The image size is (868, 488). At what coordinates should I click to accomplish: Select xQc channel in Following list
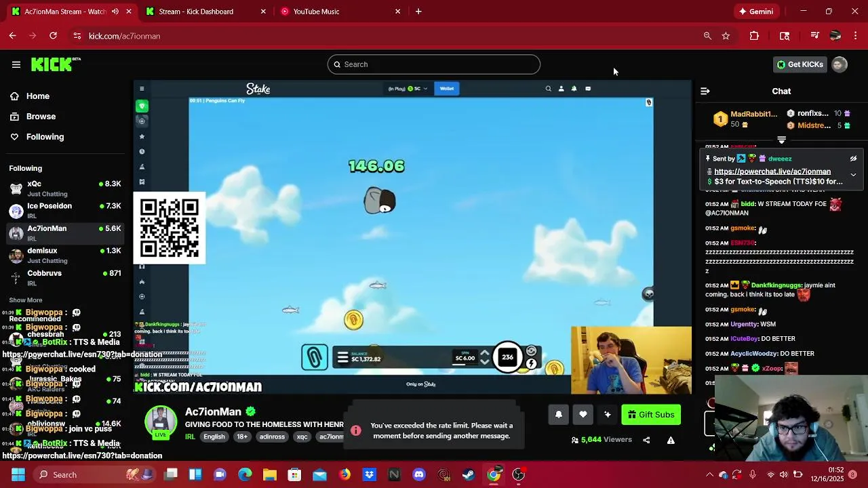pos(64,188)
